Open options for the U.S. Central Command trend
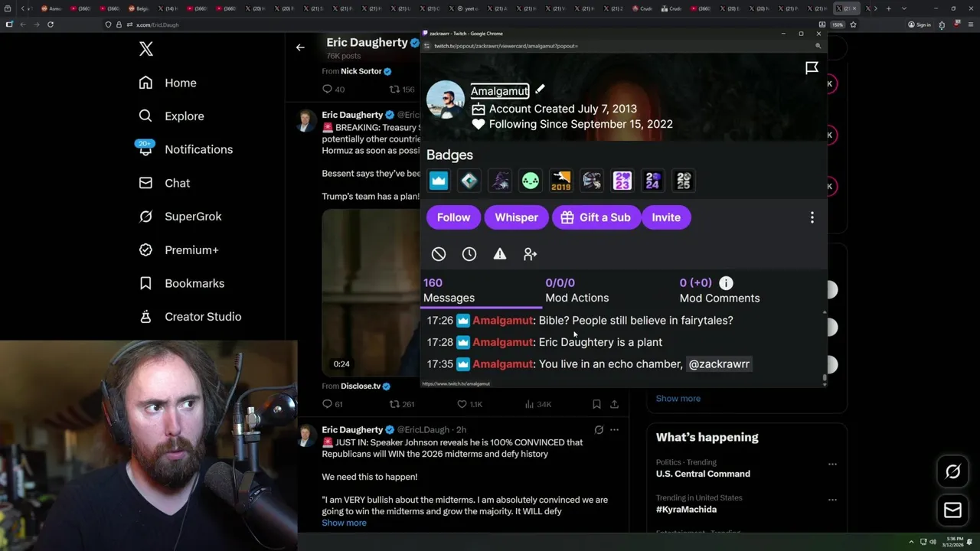The width and height of the screenshot is (980, 551). pyautogui.click(x=832, y=464)
